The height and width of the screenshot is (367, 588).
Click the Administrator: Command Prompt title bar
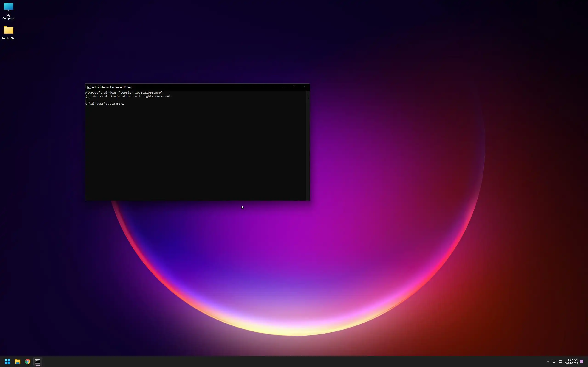coord(194,87)
